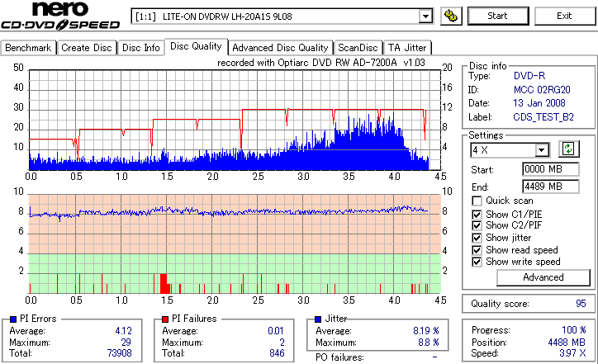Click Progress value 100 %
Viewport: 598px width, 364px height.
pos(574,330)
